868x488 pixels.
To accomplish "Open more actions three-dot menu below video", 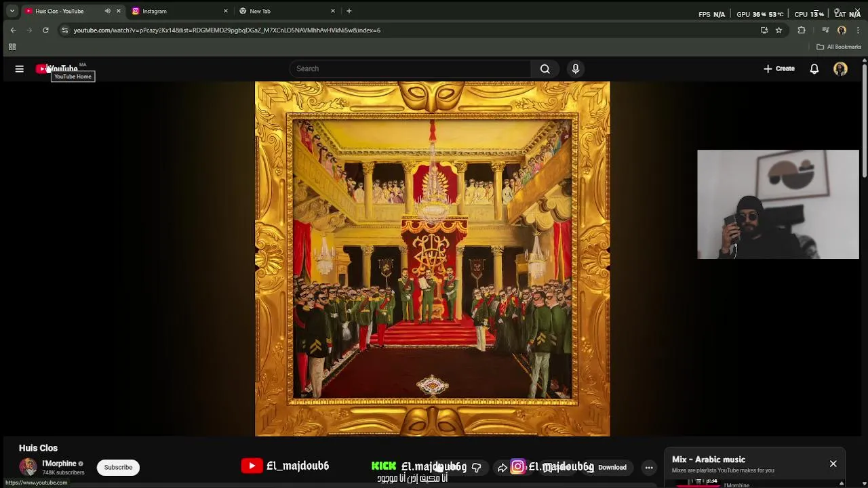I will (649, 467).
